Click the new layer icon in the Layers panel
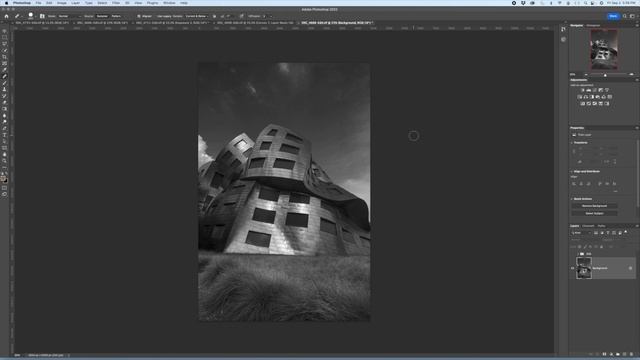The height and width of the screenshot is (360, 640). 624,354
